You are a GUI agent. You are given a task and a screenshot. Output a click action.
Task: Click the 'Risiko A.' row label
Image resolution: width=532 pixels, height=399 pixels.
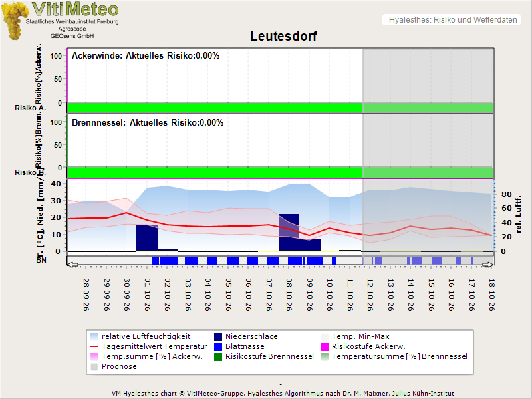pyautogui.click(x=30, y=108)
